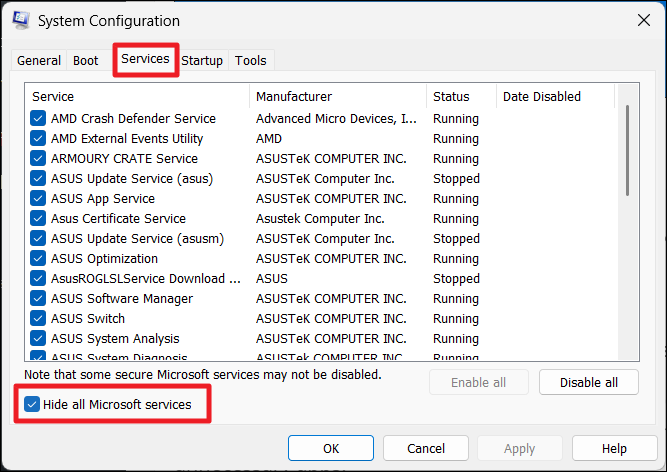Go to the Startup tab
The height and width of the screenshot is (472, 667).
pos(202,61)
